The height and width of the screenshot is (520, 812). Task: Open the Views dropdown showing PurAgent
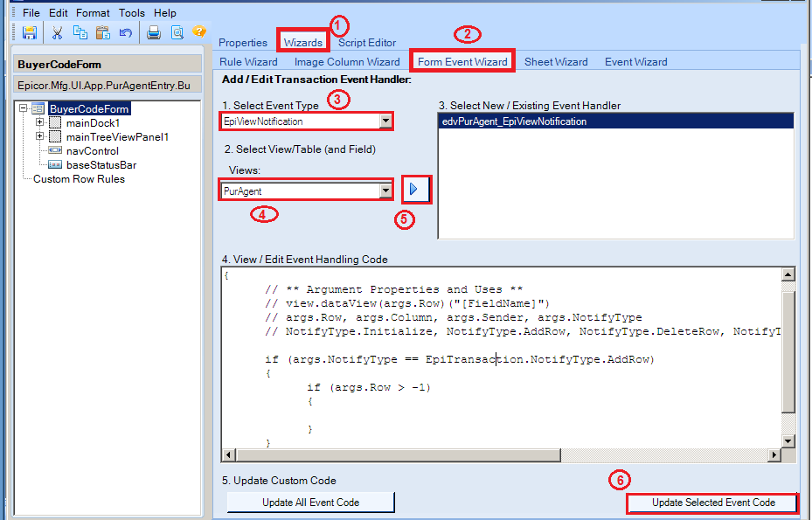[385, 189]
